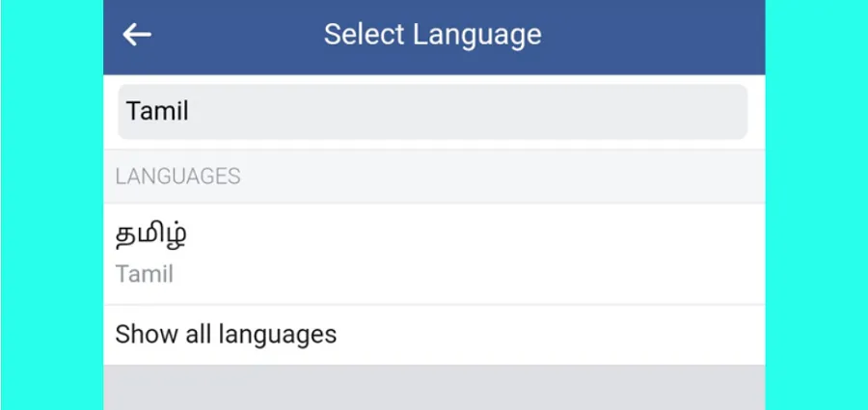Click the blue header bar
The image size is (868, 410).
coord(434,37)
